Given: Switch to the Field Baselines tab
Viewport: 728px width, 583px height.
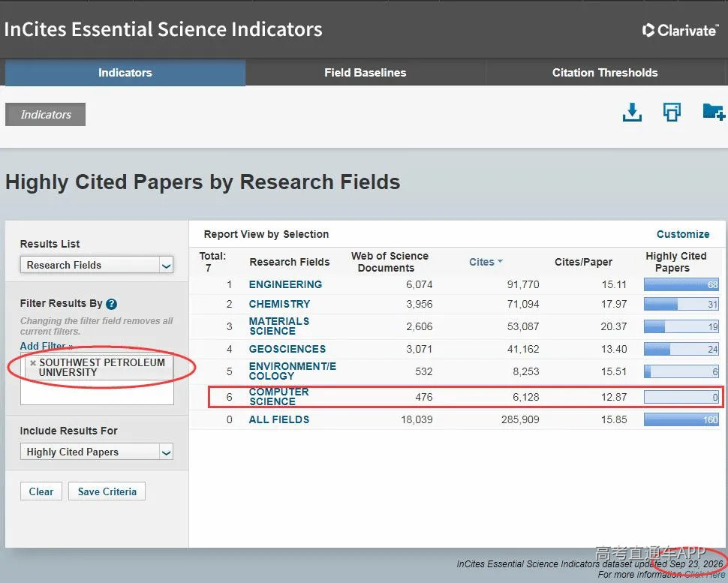Looking at the screenshot, I should (x=366, y=73).
